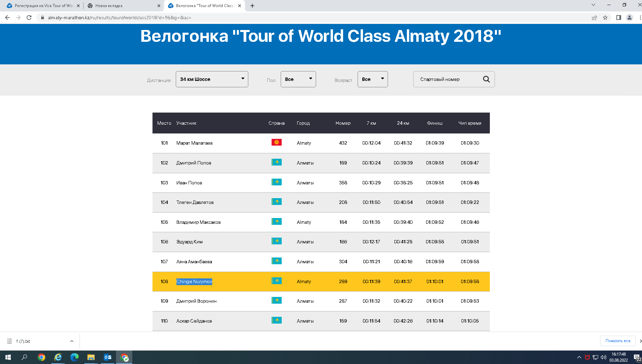642x364 pixels.
Task: Open File Explorer in the taskbar
Action: (x=91, y=357)
